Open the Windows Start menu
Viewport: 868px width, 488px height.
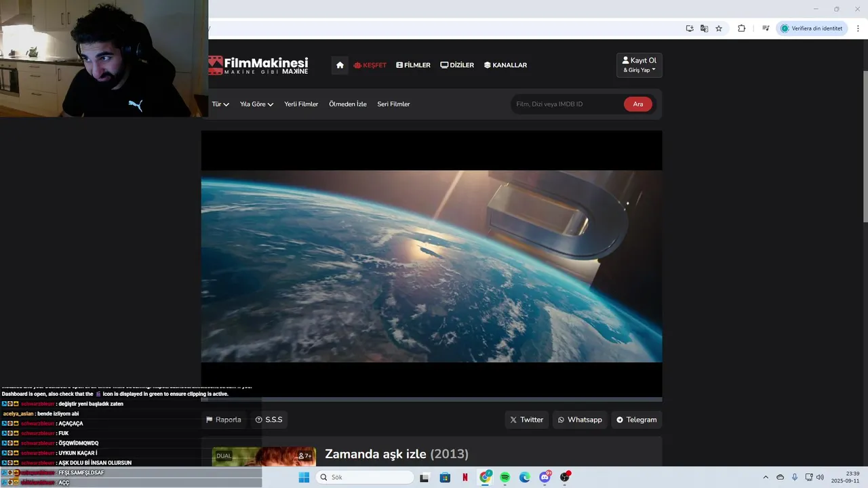[x=304, y=477]
